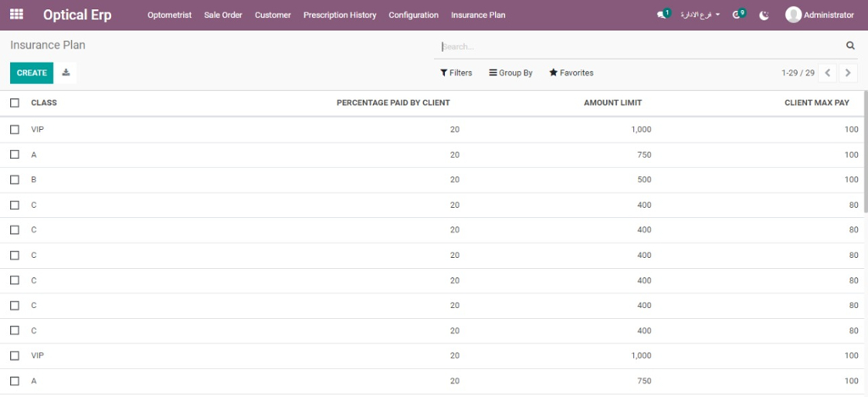868x397 pixels.
Task: Select the class B row checkbox
Action: 14,180
